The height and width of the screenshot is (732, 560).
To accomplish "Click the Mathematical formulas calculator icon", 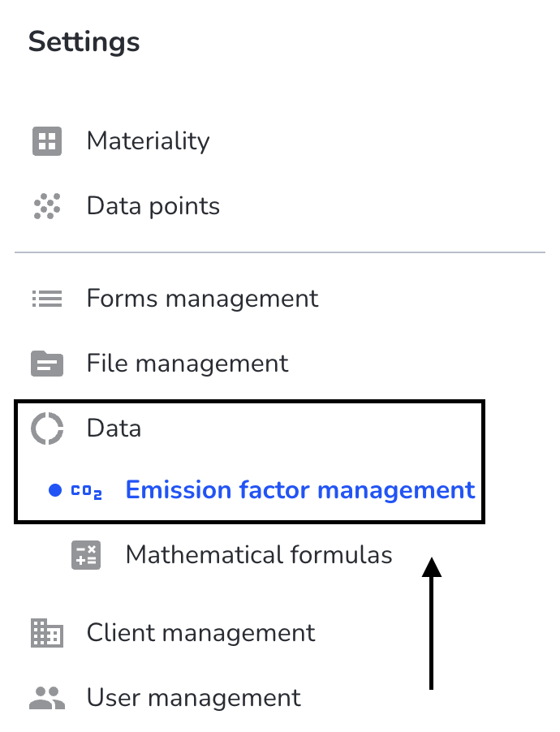I will (86, 555).
